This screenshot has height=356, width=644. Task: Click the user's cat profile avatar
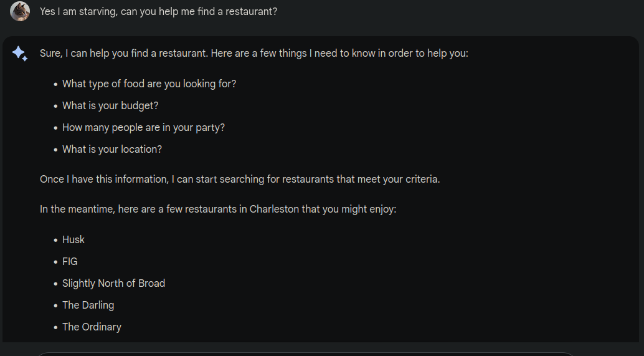point(20,11)
